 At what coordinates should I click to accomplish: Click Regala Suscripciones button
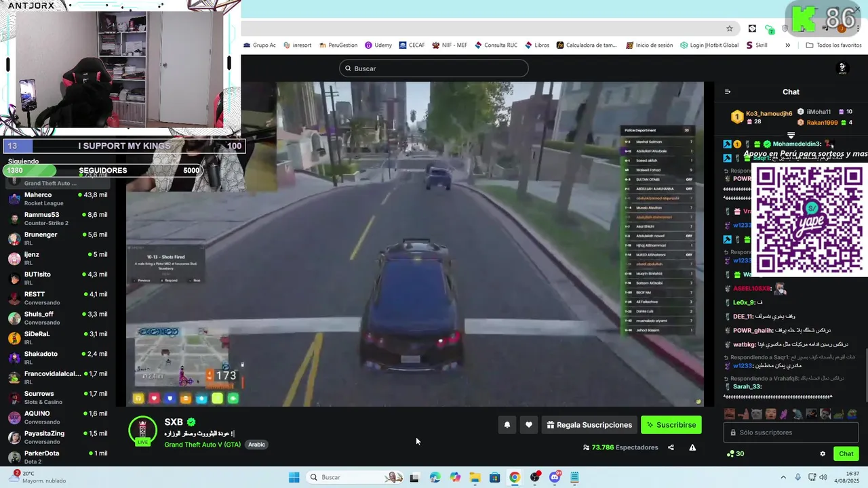click(589, 425)
